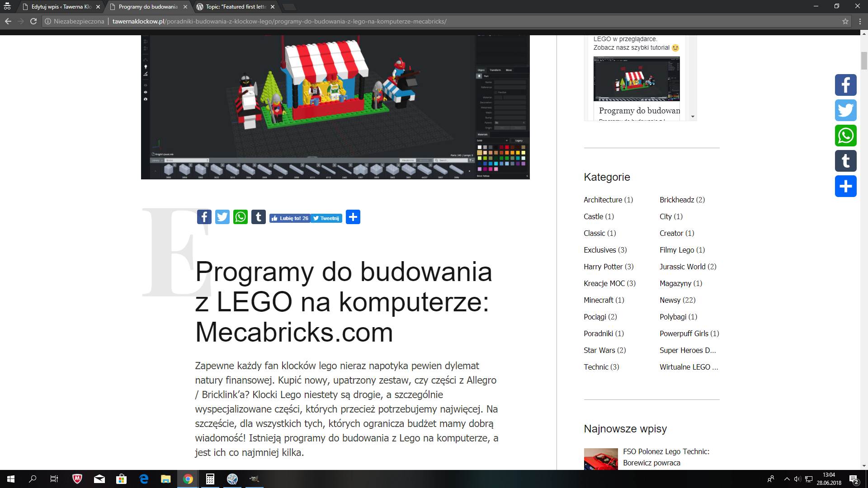View site info for 'Niezabezpieczona' warning

(x=75, y=21)
